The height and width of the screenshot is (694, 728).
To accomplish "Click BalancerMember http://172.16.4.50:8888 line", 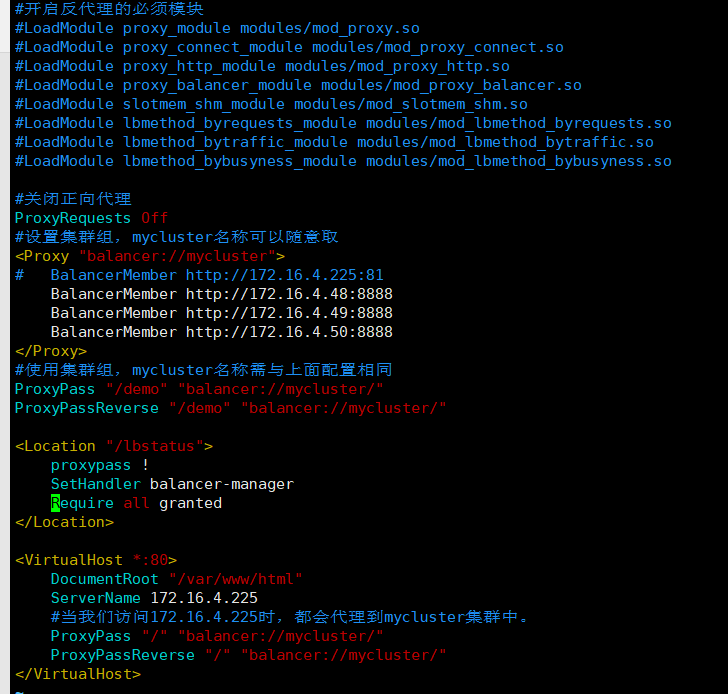I will (x=221, y=332).
